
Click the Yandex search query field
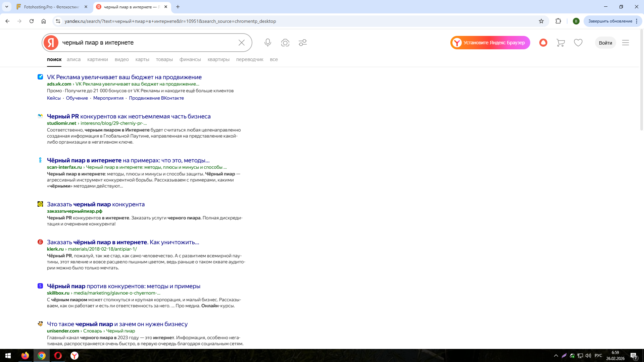coord(148,43)
